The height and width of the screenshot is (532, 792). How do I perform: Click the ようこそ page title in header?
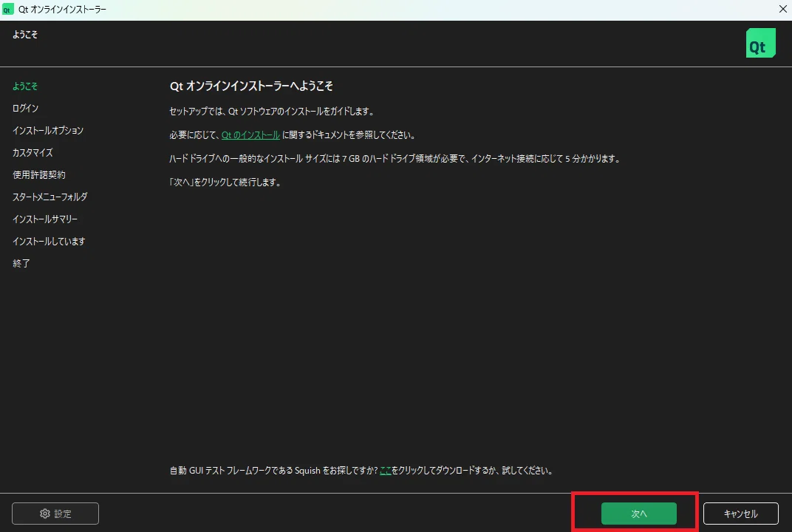click(25, 34)
